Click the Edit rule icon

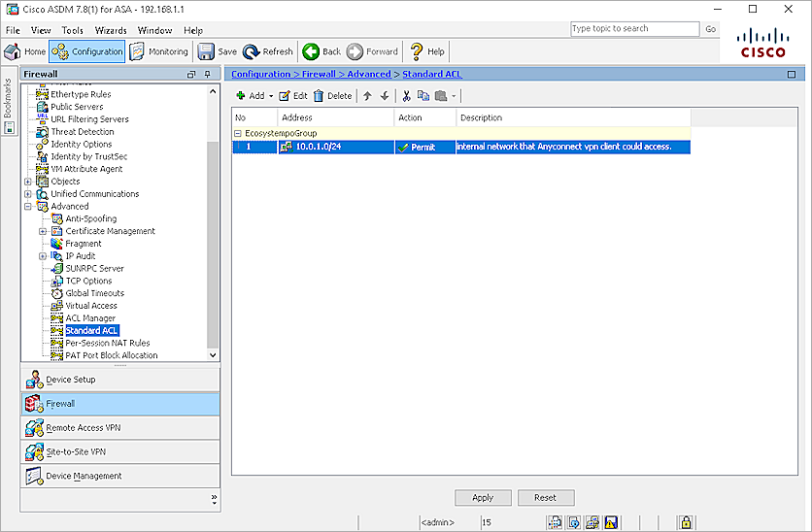coord(285,96)
